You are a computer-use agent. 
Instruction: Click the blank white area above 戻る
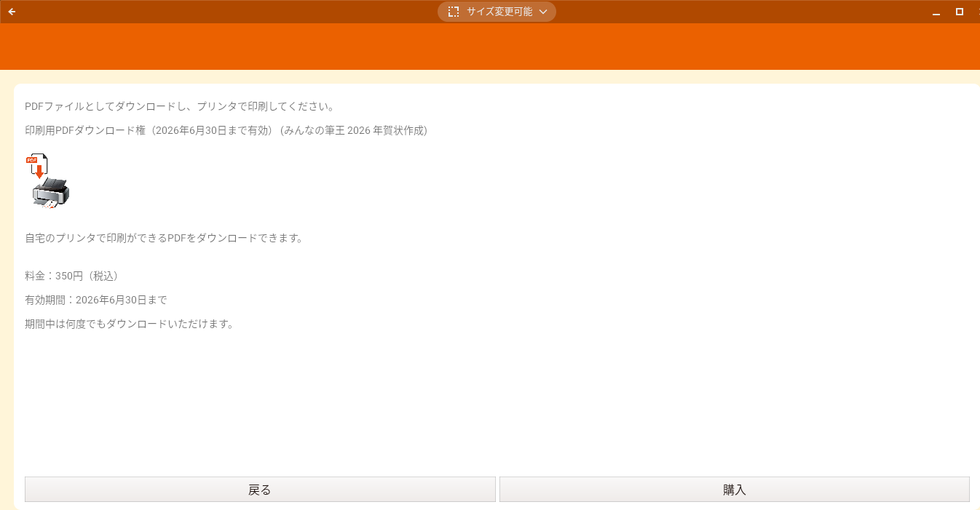coord(260,407)
